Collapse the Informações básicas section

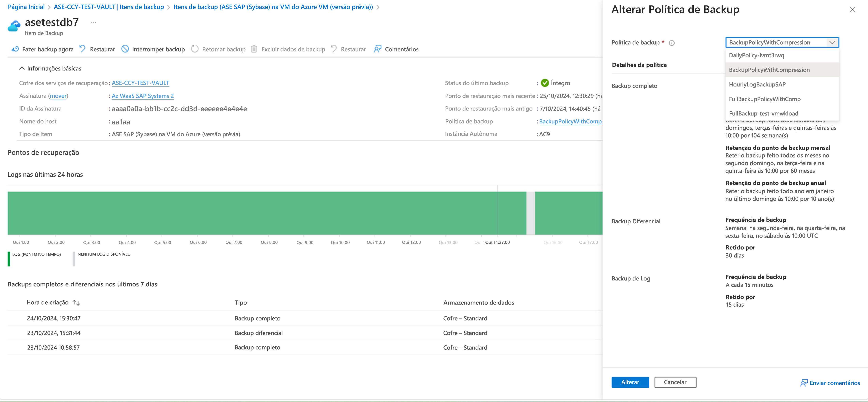(x=22, y=68)
